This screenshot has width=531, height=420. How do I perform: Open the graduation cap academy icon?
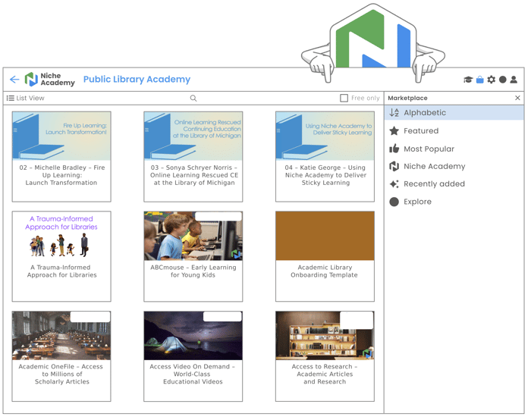[x=468, y=80]
